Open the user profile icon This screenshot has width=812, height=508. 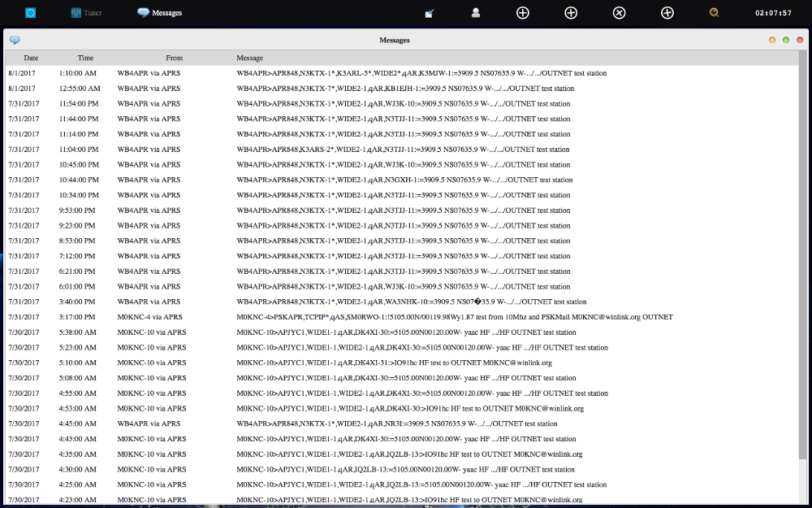point(476,13)
